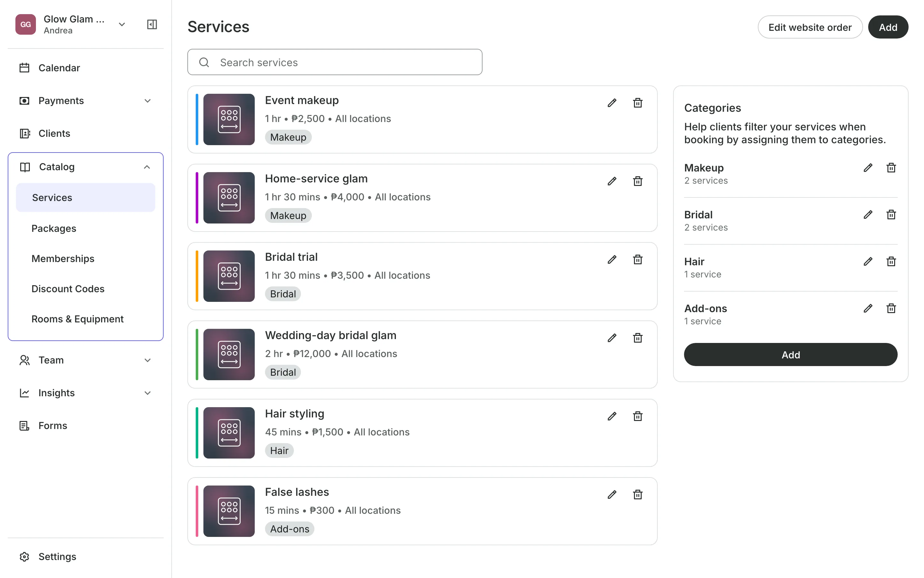Delete the Hair category

point(891,261)
